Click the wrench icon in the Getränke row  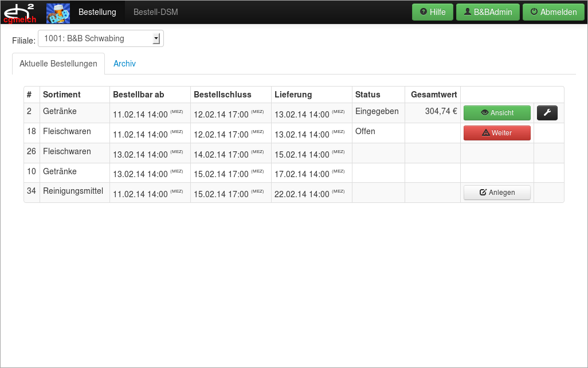(x=547, y=113)
